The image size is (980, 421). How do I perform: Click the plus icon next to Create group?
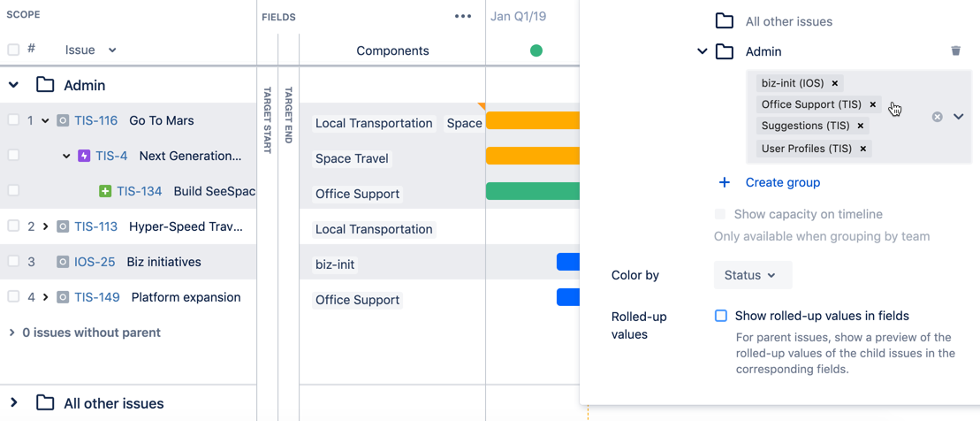tap(725, 183)
